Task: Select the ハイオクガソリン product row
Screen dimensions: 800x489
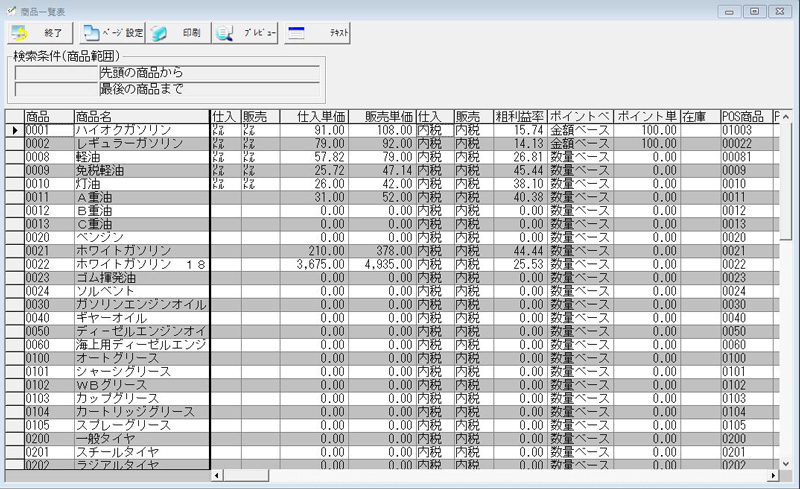Action: click(140, 131)
